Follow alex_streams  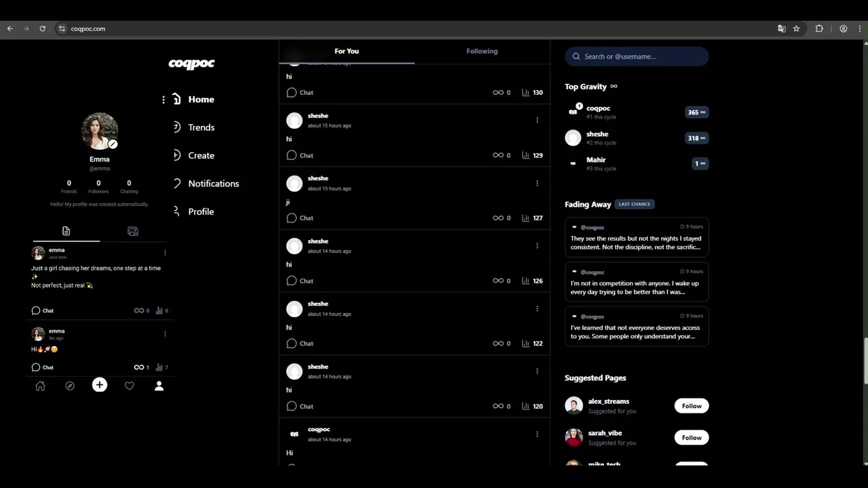point(692,406)
